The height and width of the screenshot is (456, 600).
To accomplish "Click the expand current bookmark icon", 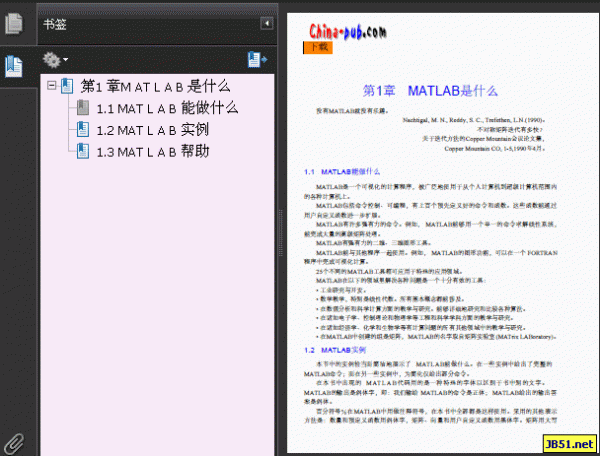I will pos(257,60).
